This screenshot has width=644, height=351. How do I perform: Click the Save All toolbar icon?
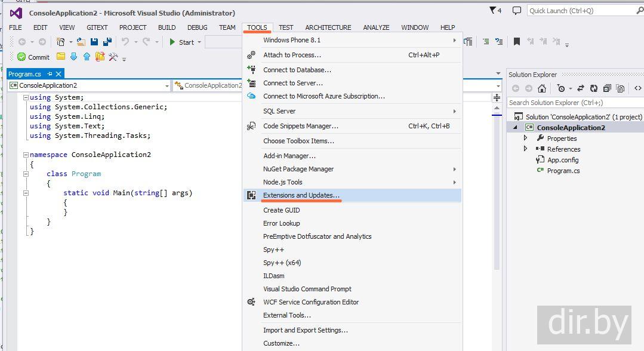tap(107, 42)
